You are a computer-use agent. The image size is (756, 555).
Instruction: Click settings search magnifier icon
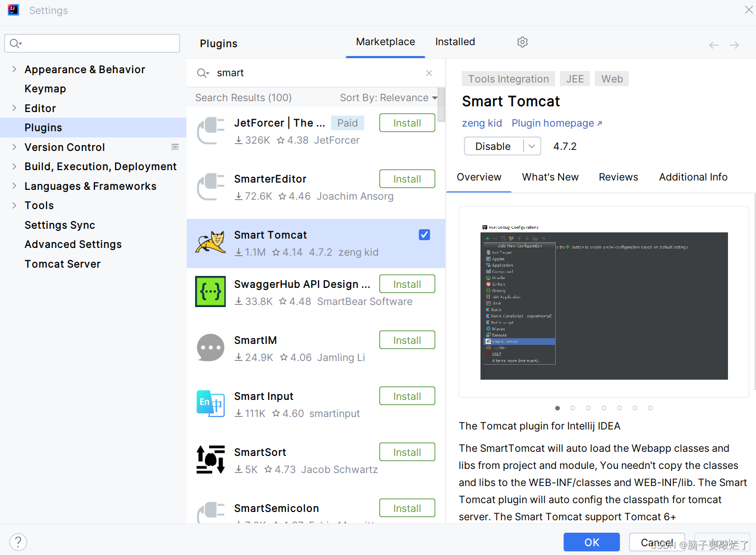[16, 44]
